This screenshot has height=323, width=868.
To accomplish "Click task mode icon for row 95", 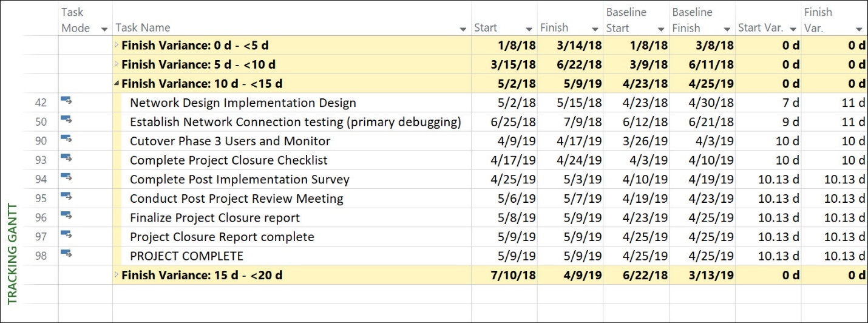I will tap(67, 197).
